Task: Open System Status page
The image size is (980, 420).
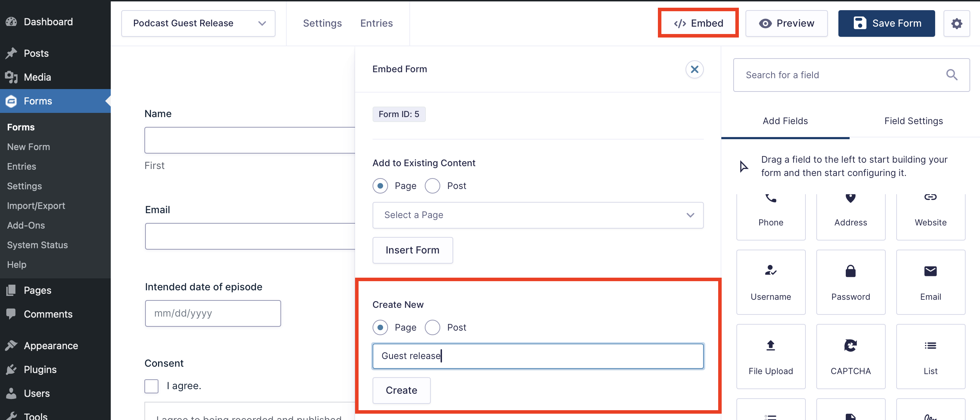Action: click(37, 245)
